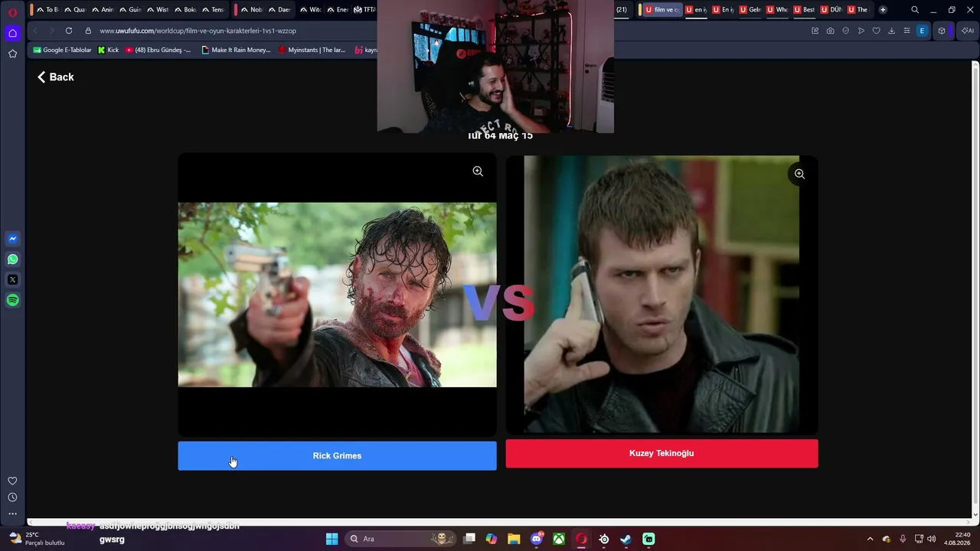Open the Windows Start menu
The height and width of the screenshot is (551, 980).
(x=332, y=539)
